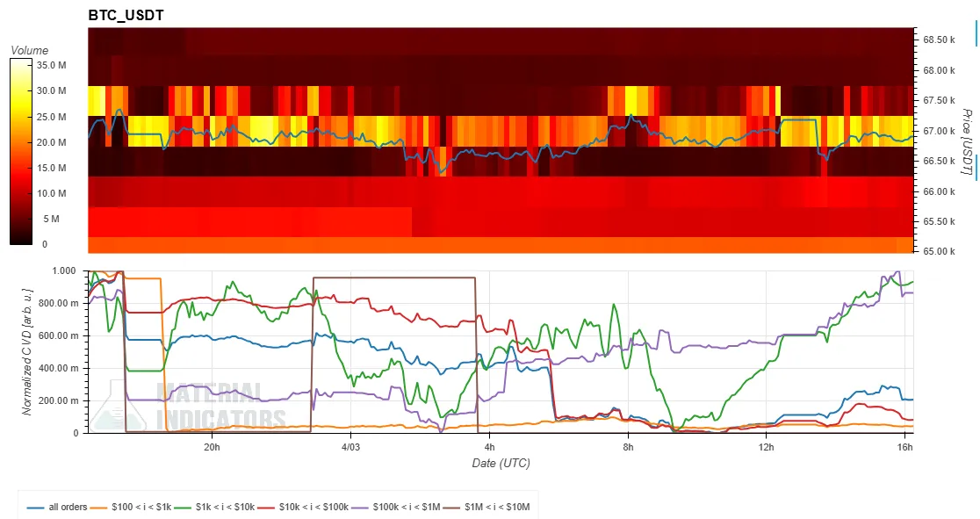Select the BTC_USDT chart title

point(124,15)
